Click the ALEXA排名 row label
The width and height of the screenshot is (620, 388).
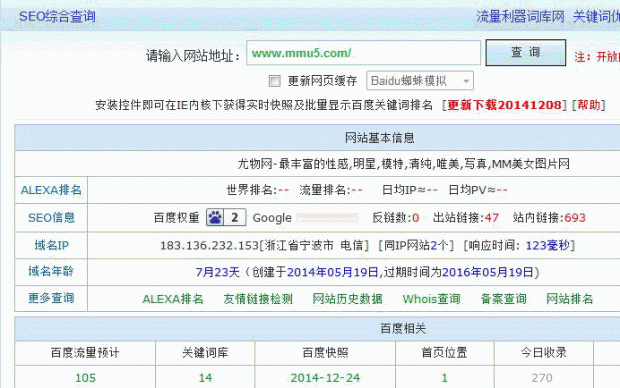51,190
